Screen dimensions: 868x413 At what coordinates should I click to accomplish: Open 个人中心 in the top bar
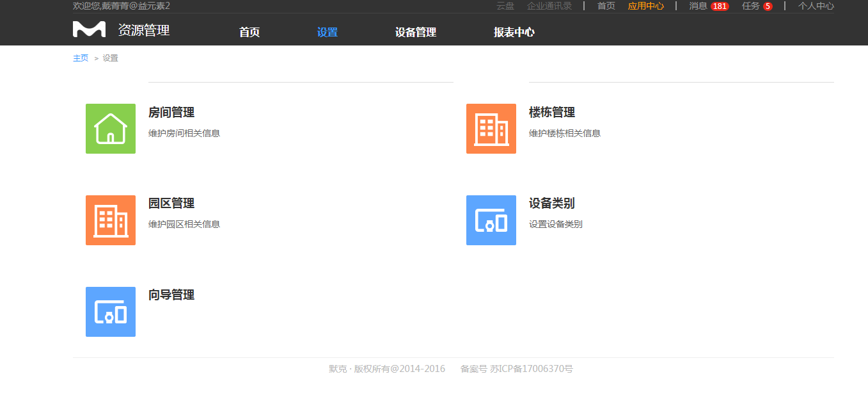[x=816, y=6]
